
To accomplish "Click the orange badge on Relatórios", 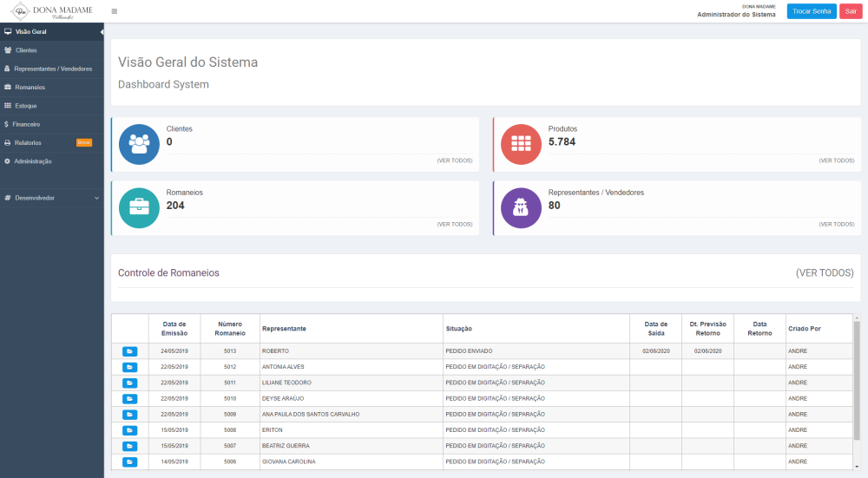I will click(84, 143).
